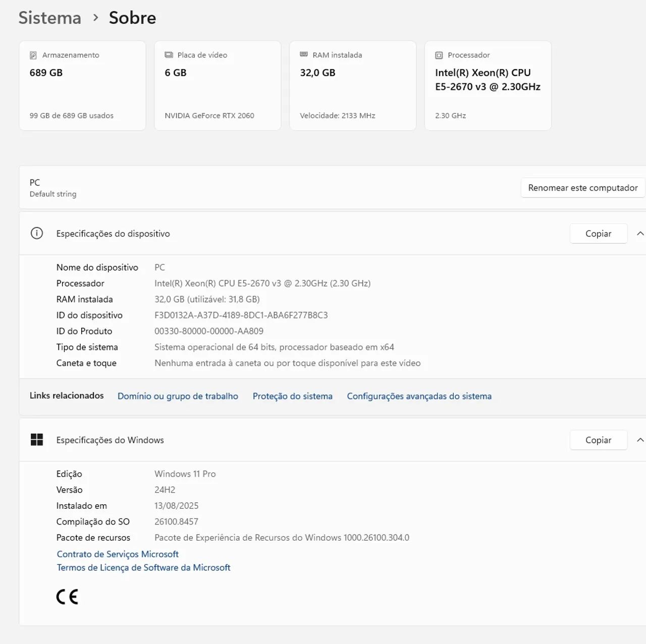Click the product ID 00330-80000-00000-AA809
This screenshot has width=646, height=644.
pos(209,331)
